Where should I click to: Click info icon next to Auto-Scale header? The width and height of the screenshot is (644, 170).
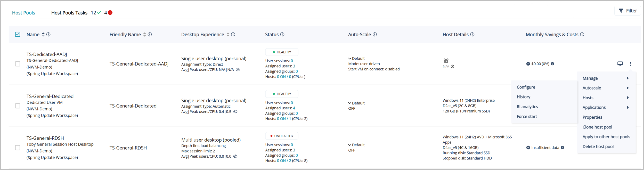coord(375,35)
